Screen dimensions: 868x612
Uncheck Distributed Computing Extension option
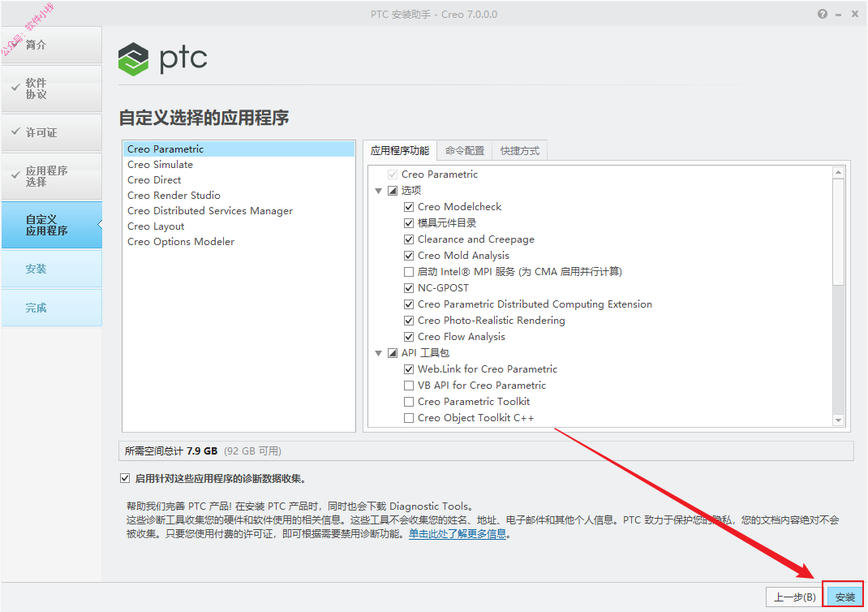coord(409,304)
